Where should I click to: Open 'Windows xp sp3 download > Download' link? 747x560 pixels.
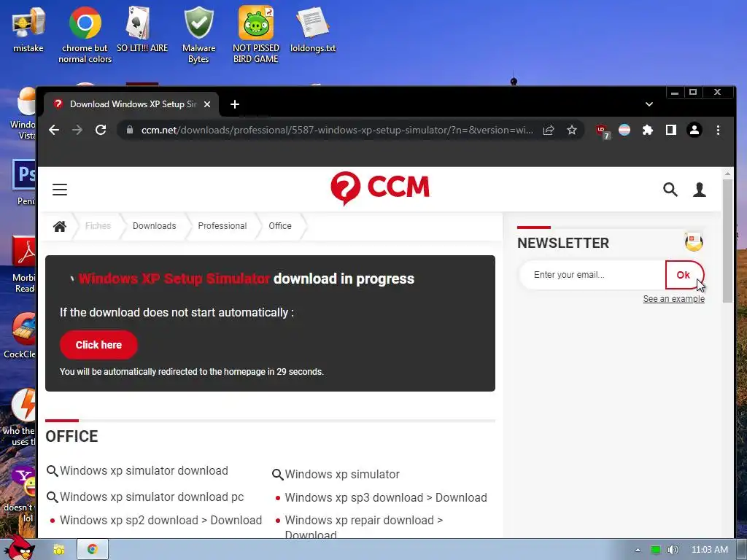386,497
